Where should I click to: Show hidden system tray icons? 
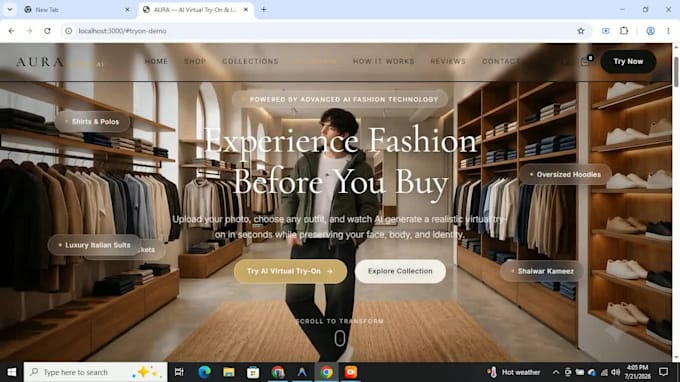click(x=556, y=372)
